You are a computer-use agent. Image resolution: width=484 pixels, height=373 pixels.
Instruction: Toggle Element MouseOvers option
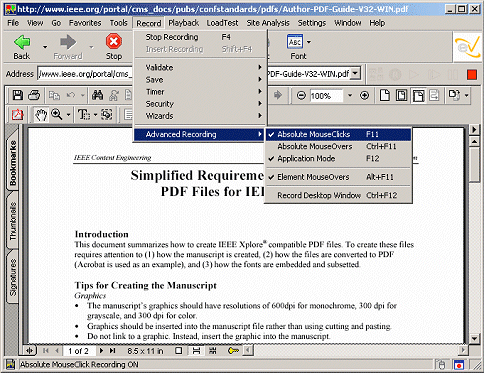(x=338, y=177)
